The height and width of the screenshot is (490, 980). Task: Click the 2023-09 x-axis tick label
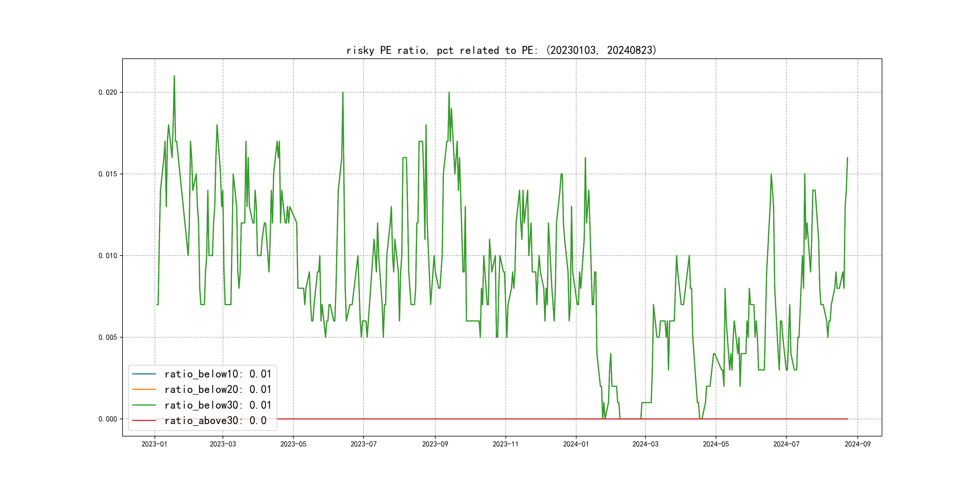pos(435,444)
